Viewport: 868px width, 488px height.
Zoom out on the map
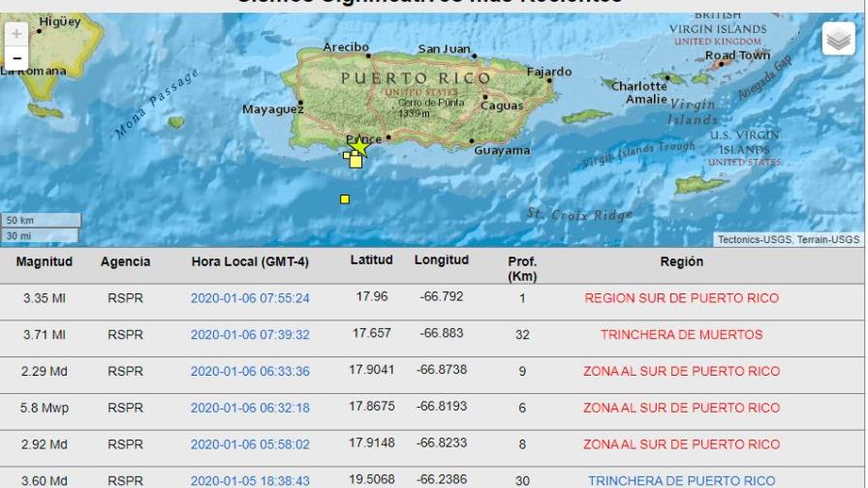[x=16, y=58]
